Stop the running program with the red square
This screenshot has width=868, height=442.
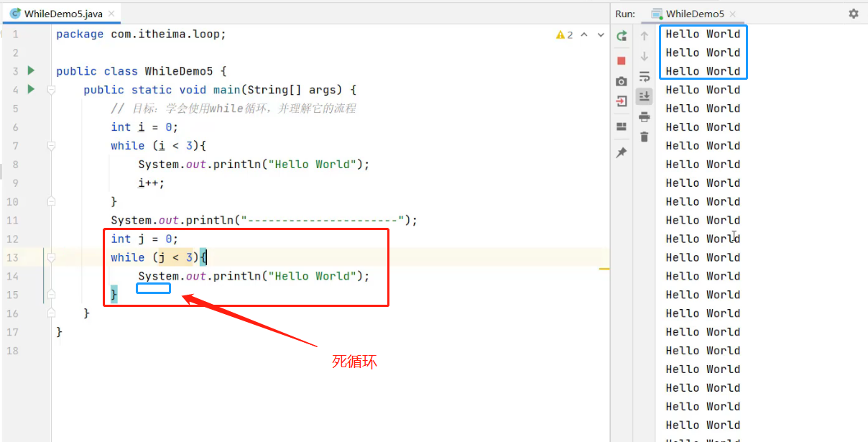pyautogui.click(x=622, y=61)
